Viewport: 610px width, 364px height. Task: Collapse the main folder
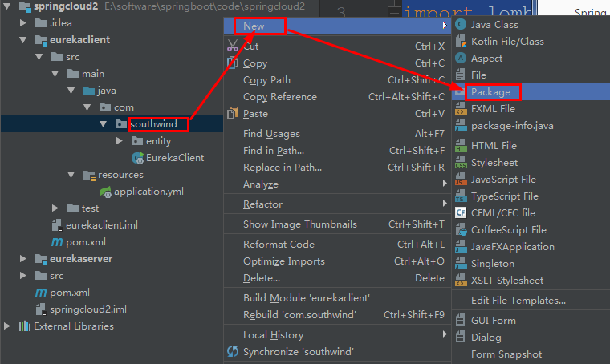coord(55,74)
